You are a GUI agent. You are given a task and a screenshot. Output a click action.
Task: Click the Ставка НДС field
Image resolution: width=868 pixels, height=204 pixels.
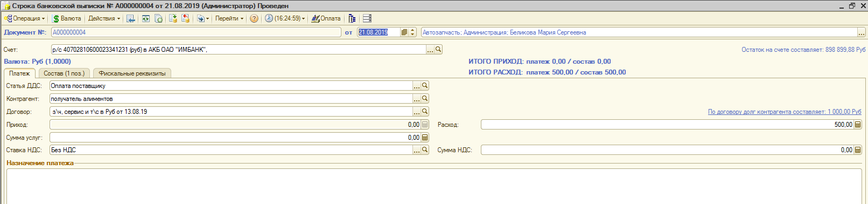(231, 150)
